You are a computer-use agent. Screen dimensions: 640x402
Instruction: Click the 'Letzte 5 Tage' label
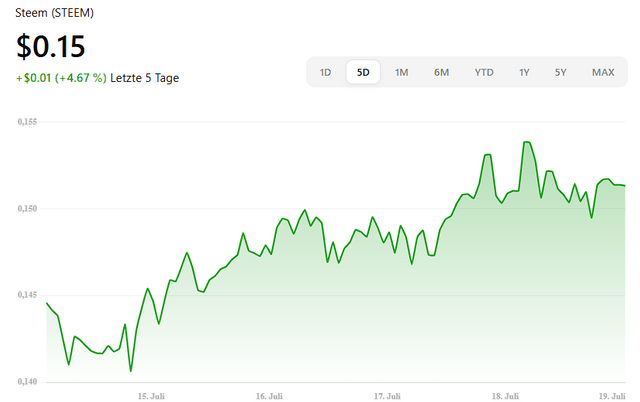pos(144,78)
